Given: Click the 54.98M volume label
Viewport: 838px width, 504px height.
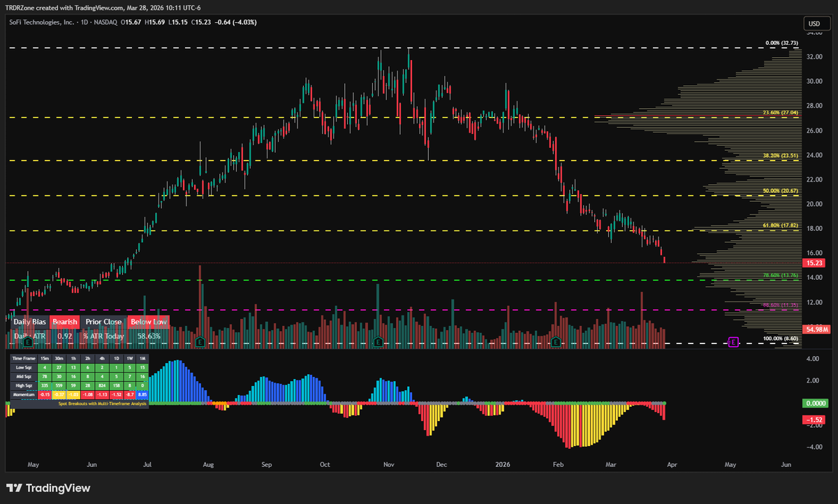Looking at the screenshot, I should (816, 329).
